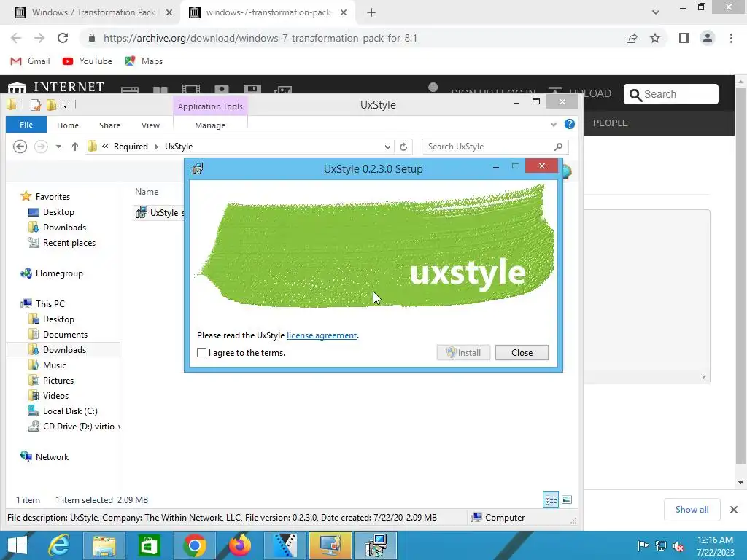747x560 pixels.
Task: Click the New folder quick access icon
Action: [x=52, y=105]
